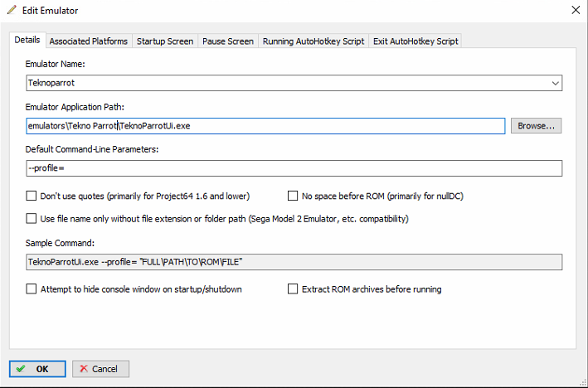
Task: Open the Pause Screen tab
Action: coord(228,41)
